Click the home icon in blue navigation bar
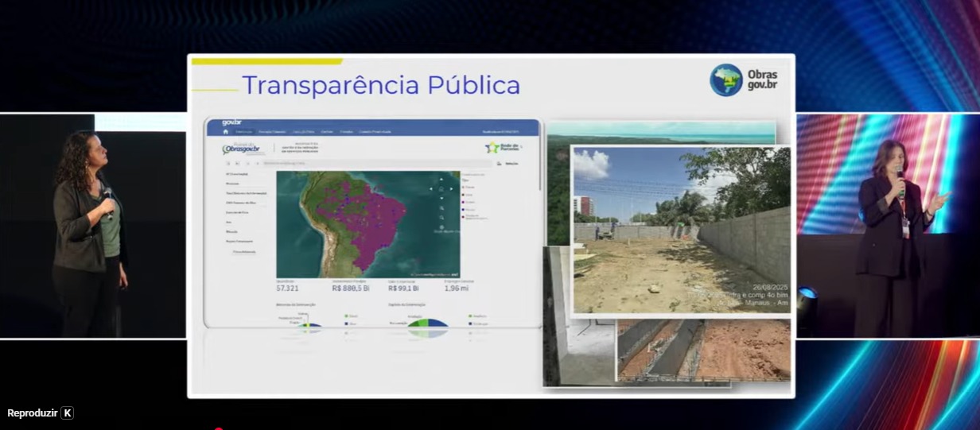The height and width of the screenshot is (430, 980). (226, 132)
